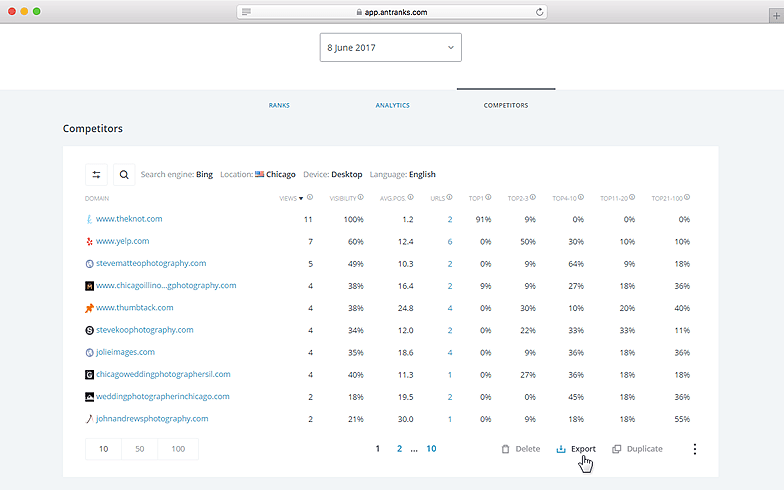Select 10 rows per page

coord(104,449)
